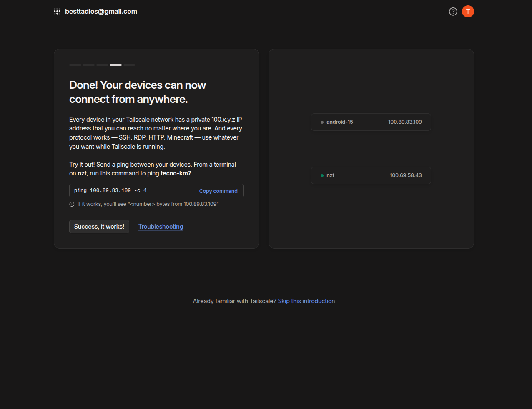
Task: Click the Copy command link
Action: click(x=218, y=191)
